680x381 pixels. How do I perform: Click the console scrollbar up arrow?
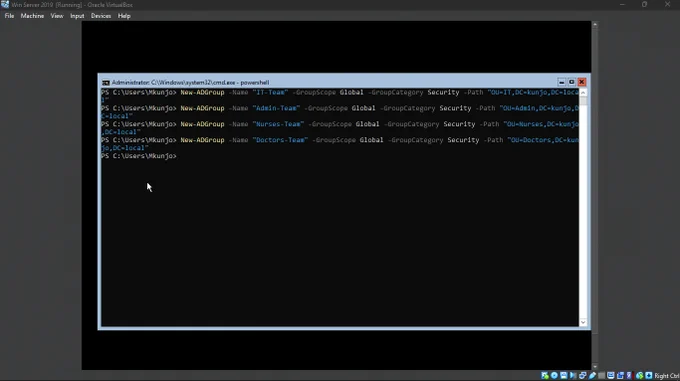coord(583,92)
